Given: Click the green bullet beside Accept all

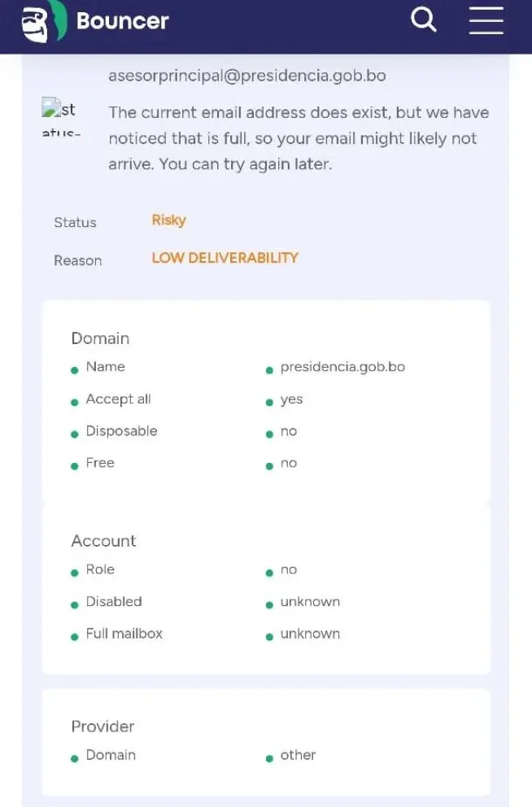Looking at the screenshot, I should 75,402.
